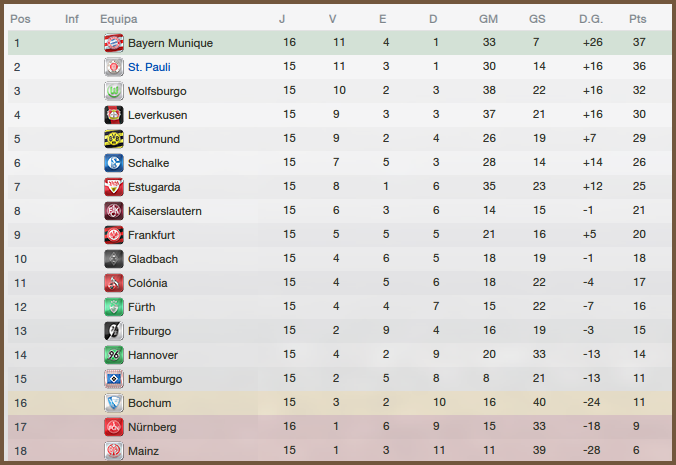Click the Mainz club crest icon
This screenshot has width=676, height=465.
(113, 451)
